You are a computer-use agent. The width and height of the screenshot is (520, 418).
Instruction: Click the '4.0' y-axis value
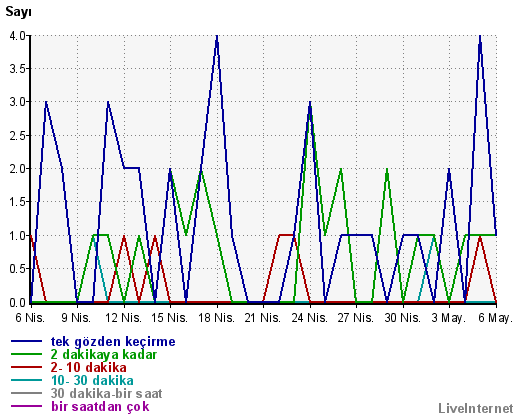point(18,36)
